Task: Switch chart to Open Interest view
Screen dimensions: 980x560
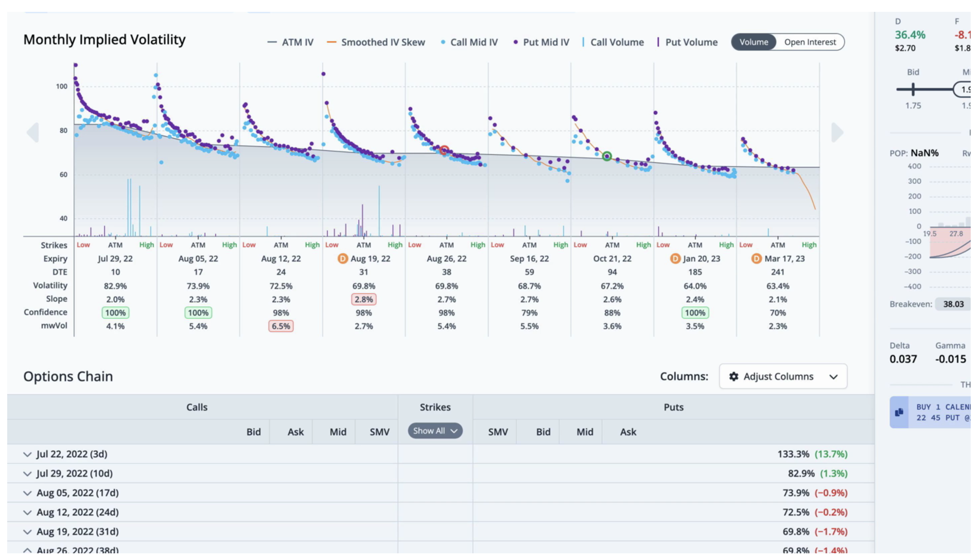Action: click(810, 42)
